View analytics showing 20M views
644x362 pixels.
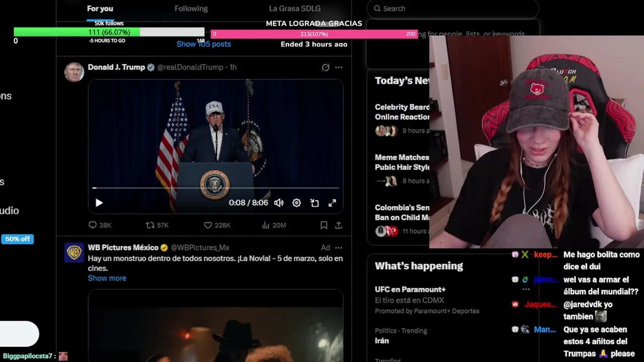tap(274, 225)
